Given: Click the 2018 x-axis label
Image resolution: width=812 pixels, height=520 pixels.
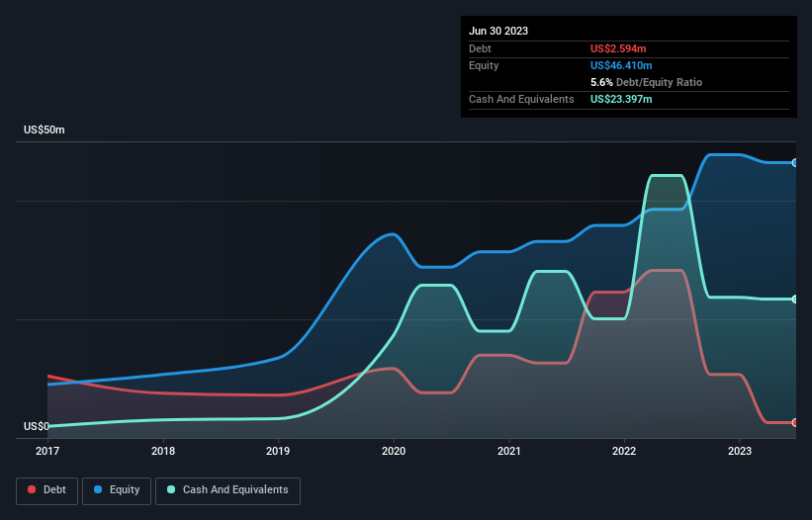Looking at the screenshot, I should (163, 451).
